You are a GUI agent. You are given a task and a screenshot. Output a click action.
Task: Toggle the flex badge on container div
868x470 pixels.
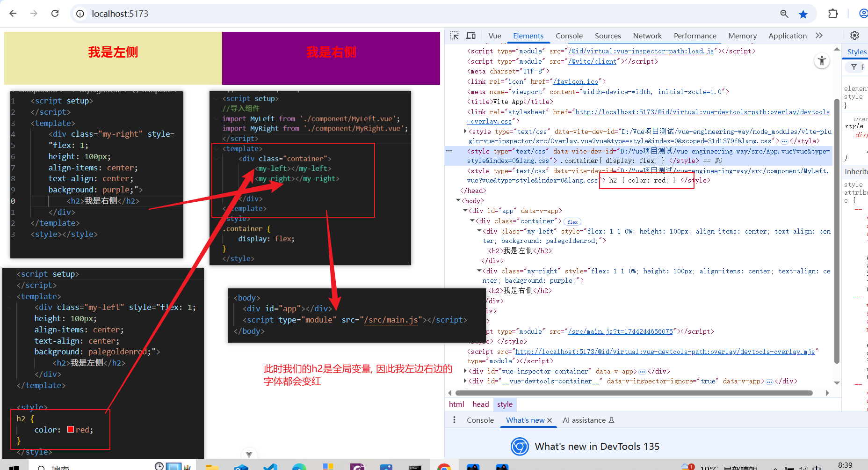[x=572, y=221]
